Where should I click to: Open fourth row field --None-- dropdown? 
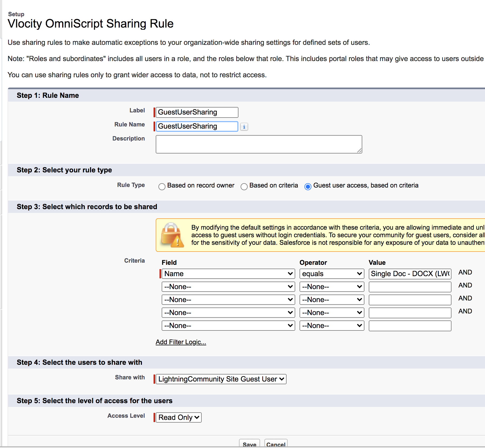pos(228,313)
